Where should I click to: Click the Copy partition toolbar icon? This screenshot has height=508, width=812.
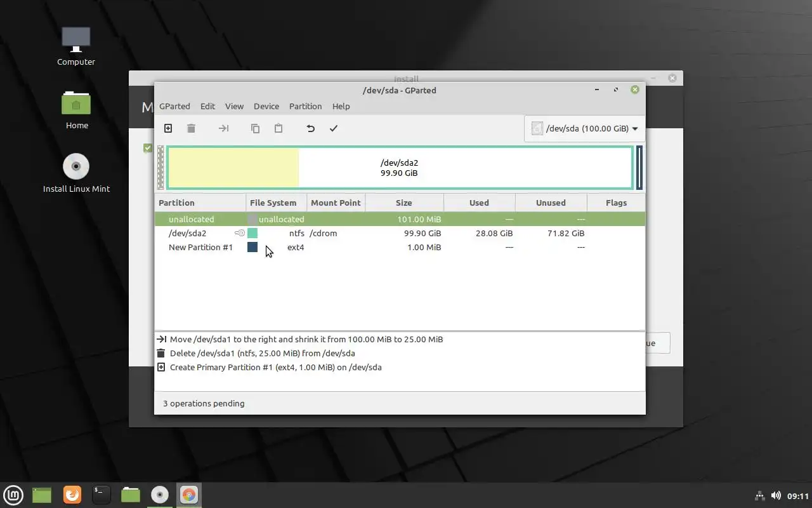[255, 128]
